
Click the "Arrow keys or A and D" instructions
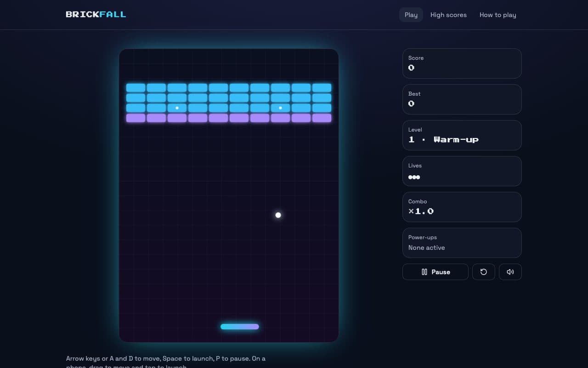[x=166, y=362]
